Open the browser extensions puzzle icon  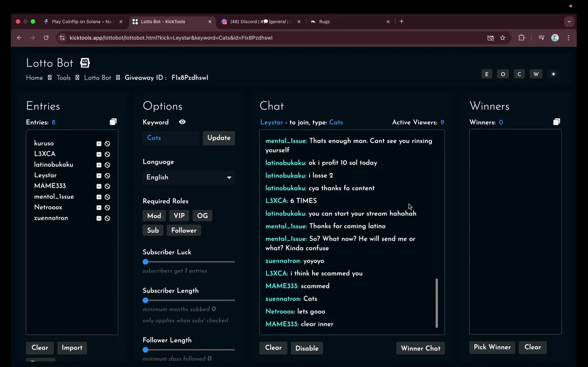521,38
